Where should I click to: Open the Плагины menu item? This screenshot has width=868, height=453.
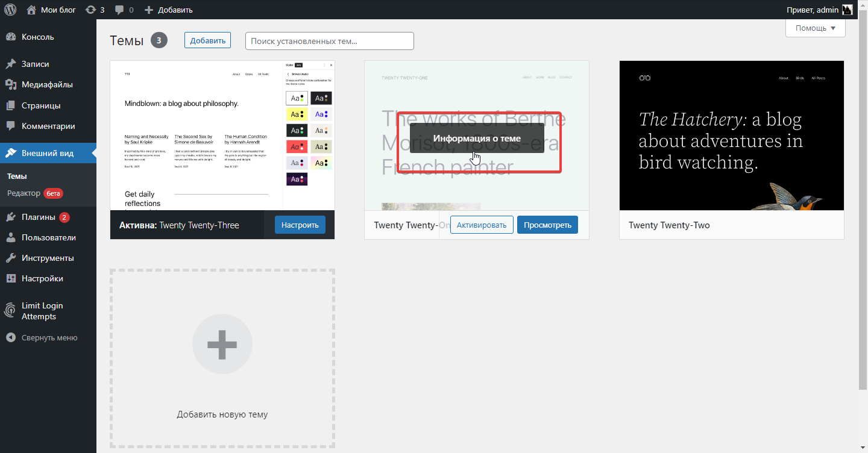pyautogui.click(x=48, y=217)
